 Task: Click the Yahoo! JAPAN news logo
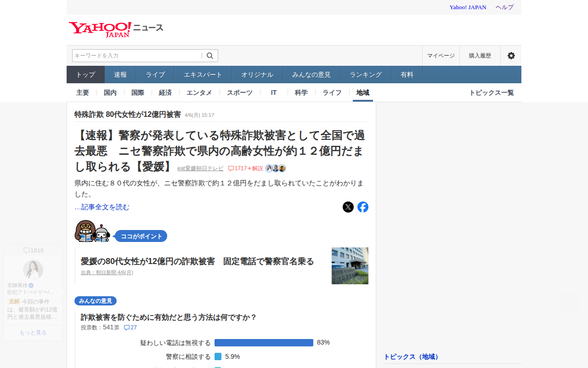(116, 29)
